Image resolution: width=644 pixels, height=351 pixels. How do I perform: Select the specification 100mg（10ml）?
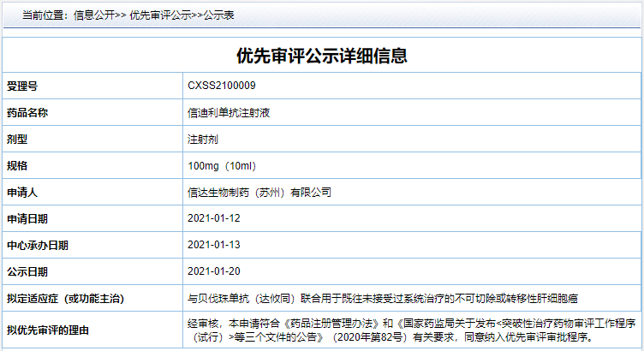tap(224, 166)
